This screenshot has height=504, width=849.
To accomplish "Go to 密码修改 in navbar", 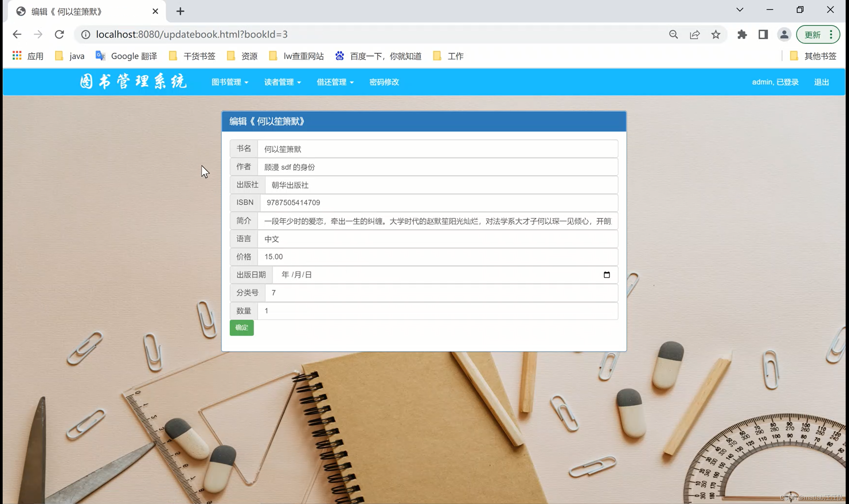I will pos(384,82).
